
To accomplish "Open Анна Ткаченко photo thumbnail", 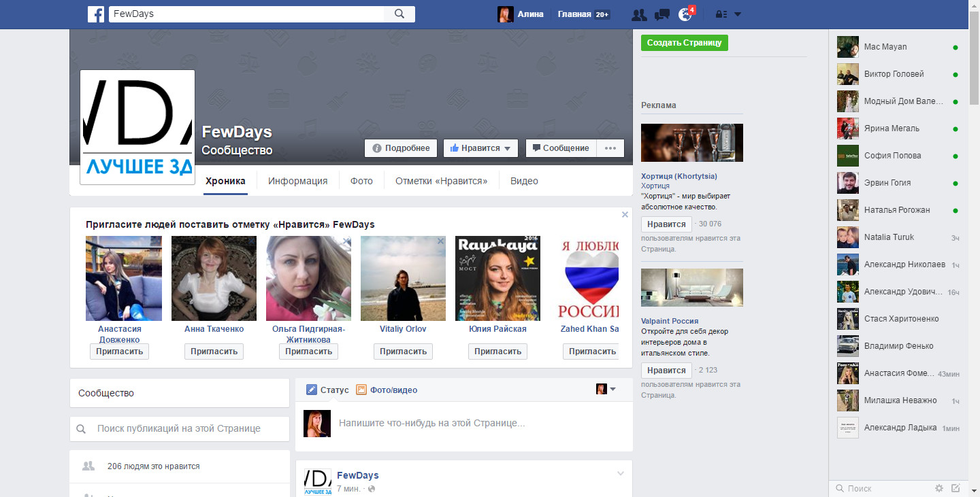I will point(214,278).
